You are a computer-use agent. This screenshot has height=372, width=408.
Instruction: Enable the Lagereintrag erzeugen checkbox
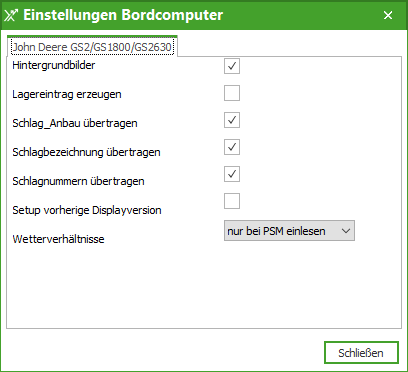pos(232,93)
